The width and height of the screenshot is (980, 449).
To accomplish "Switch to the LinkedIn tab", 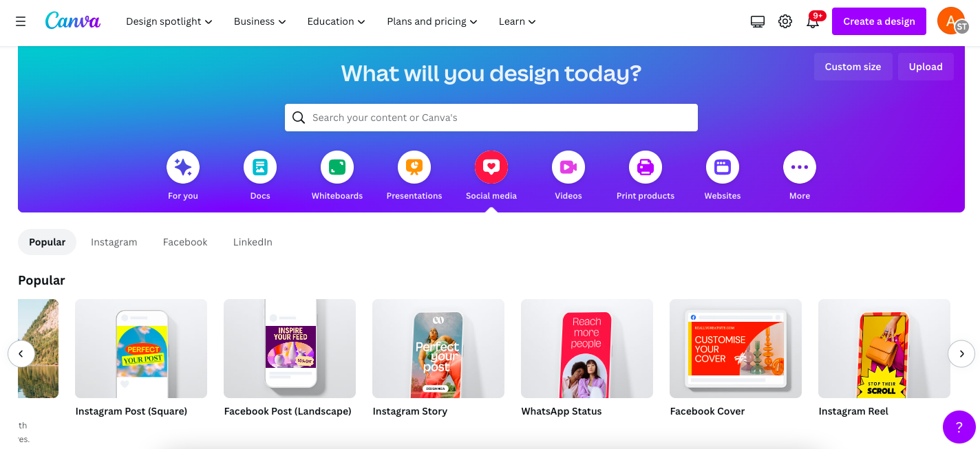I will 253,242.
